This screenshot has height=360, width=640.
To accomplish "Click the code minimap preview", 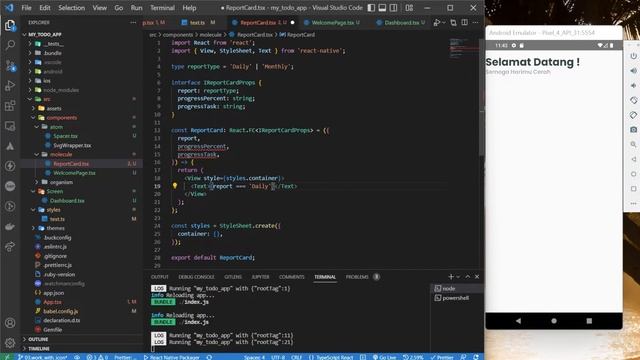I will coord(463,49).
